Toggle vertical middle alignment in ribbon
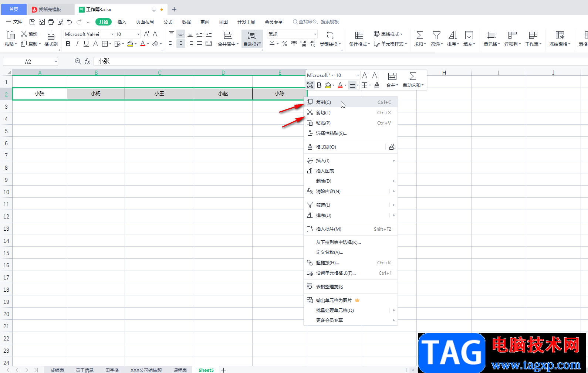 click(x=181, y=34)
